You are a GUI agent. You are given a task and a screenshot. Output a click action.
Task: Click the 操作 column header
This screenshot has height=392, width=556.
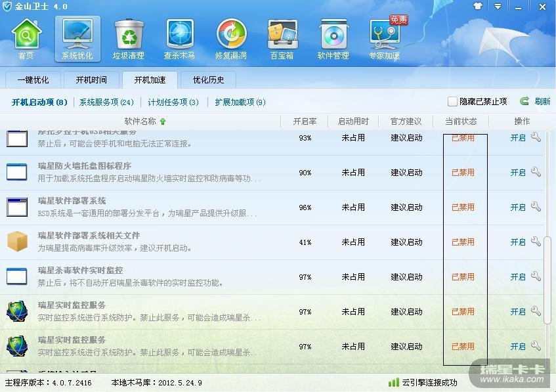coord(522,121)
